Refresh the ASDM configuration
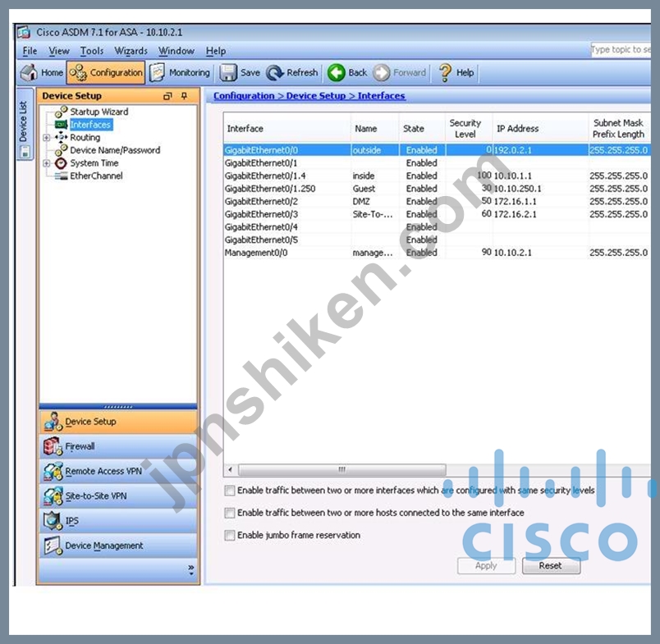The height and width of the screenshot is (644, 660). pos(292,73)
